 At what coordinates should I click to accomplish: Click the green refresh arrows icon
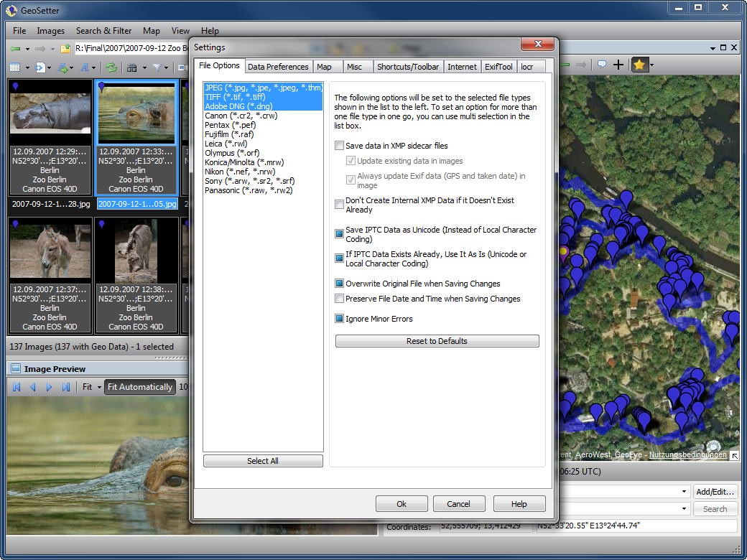pos(111,67)
